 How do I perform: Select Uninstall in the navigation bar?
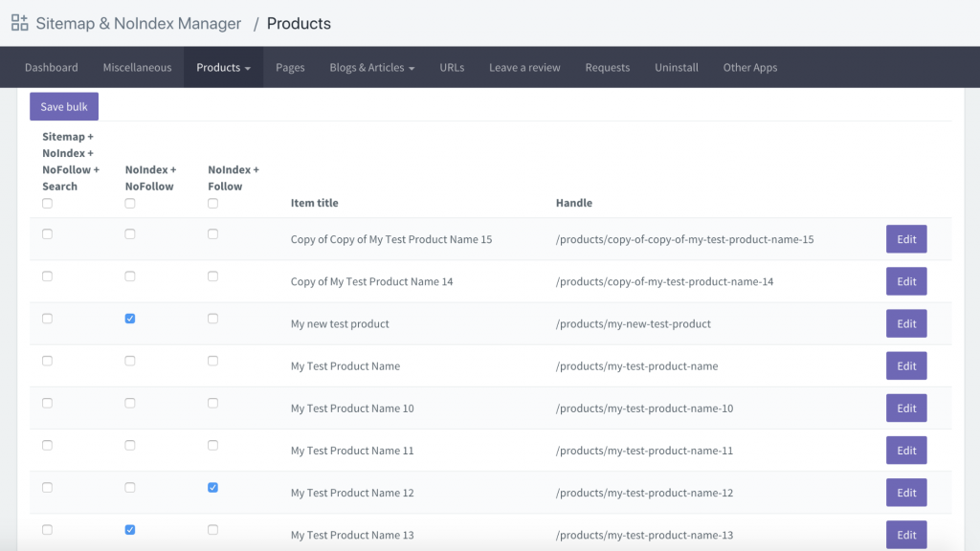(677, 68)
